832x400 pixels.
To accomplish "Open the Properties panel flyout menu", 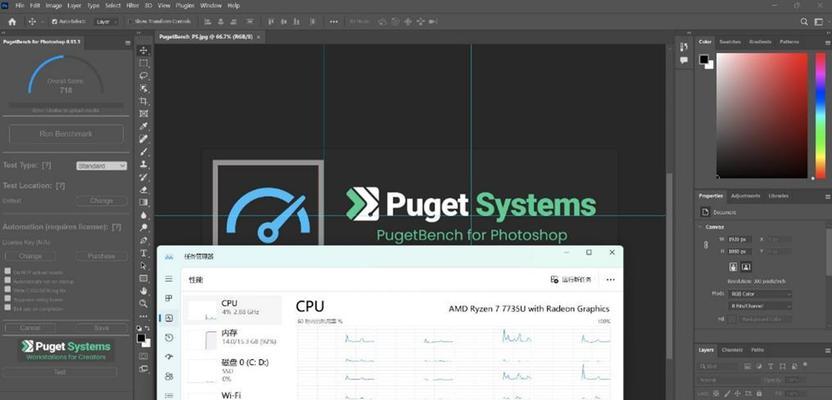I will (827, 196).
